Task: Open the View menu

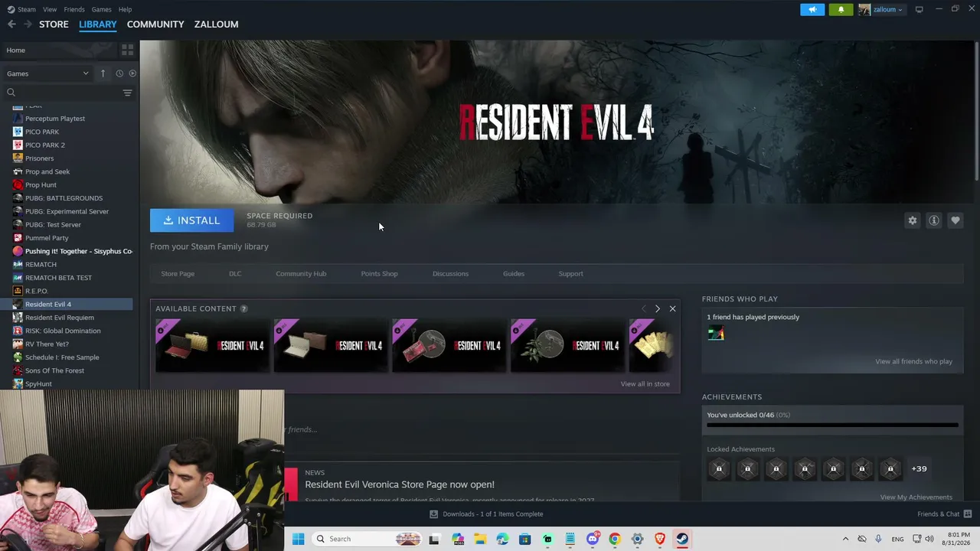Action: (50, 9)
